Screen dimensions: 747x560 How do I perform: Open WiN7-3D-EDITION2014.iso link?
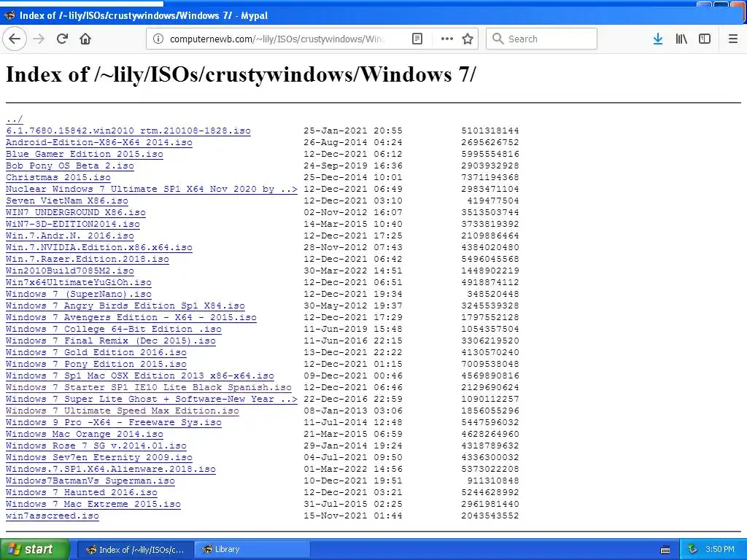73,224
